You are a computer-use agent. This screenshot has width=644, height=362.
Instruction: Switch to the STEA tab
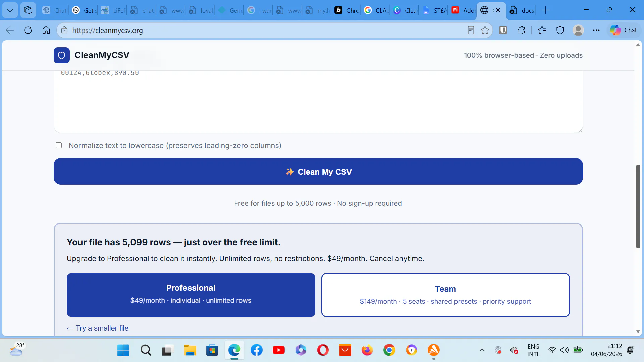coord(434,10)
